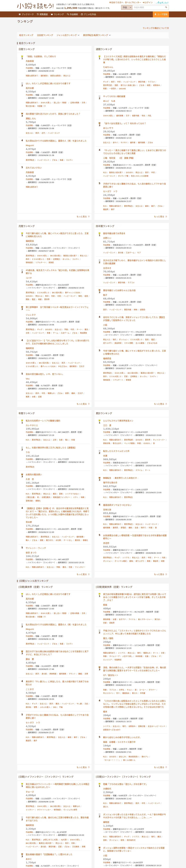Click author たぬちゃん in weekly ranking
This screenshot has height=868, width=186.
(x=108, y=67)
